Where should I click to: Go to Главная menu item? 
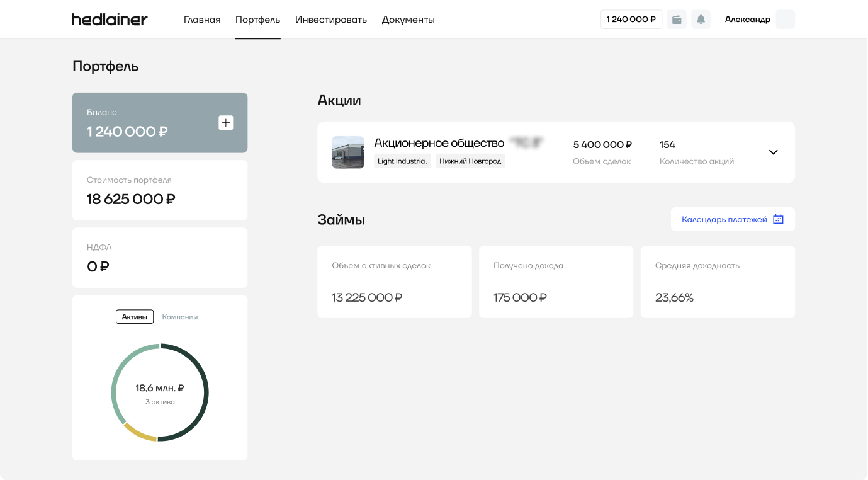[202, 20]
